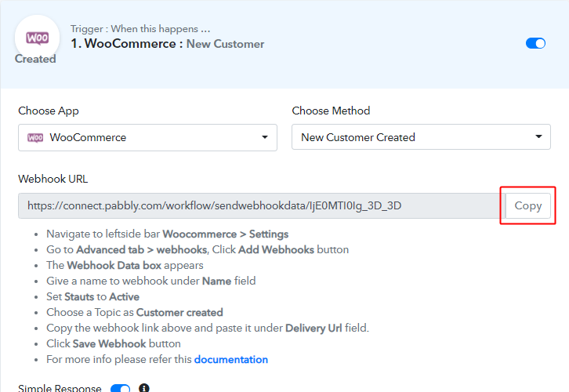This screenshot has width=569, height=392.
Task: Click the 'Click Save Webhook button' instruction
Action: pyautogui.click(x=113, y=343)
